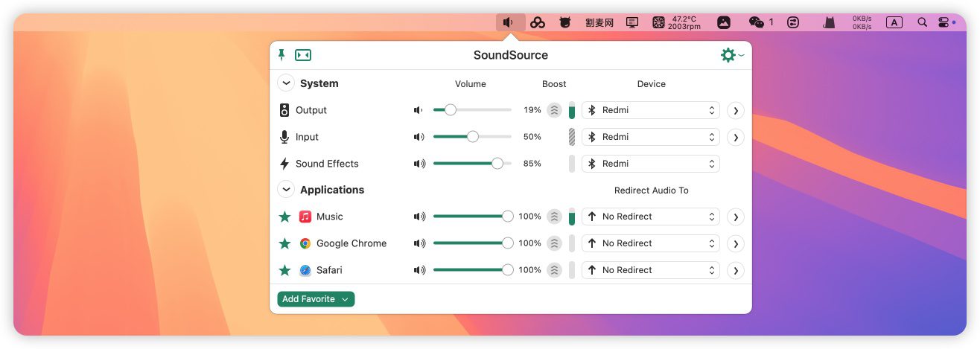
Task: Mute the Music app speaker icon
Action: pyautogui.click(x=419, y=217)
